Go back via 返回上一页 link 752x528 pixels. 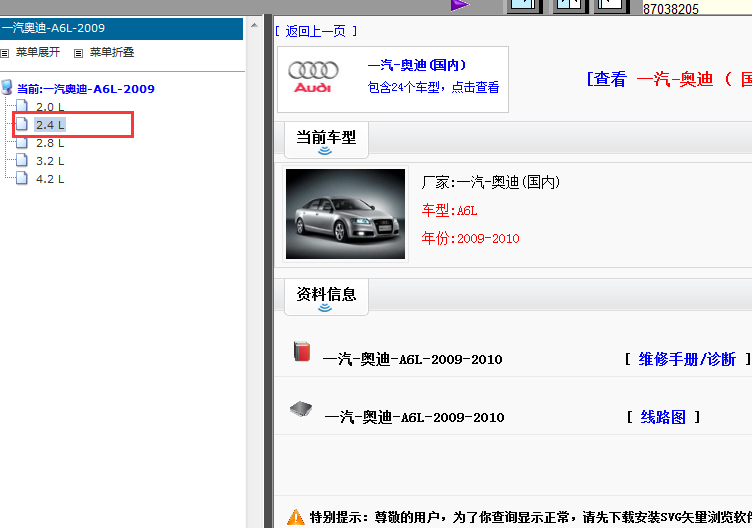(x=316, y=32)
